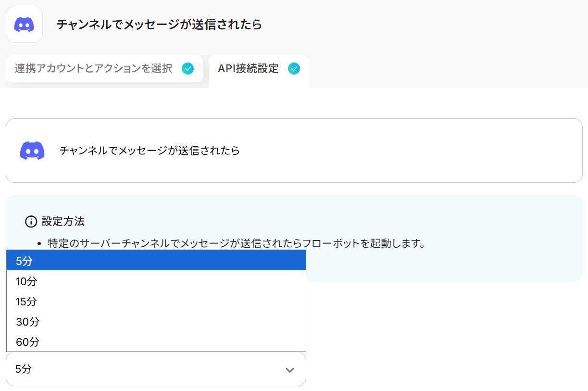Click the checkmark icon on the 連携アカウント tab
The height and width of the screenshot is (391, 588).
pyautogui.click(x=188, y=69)
